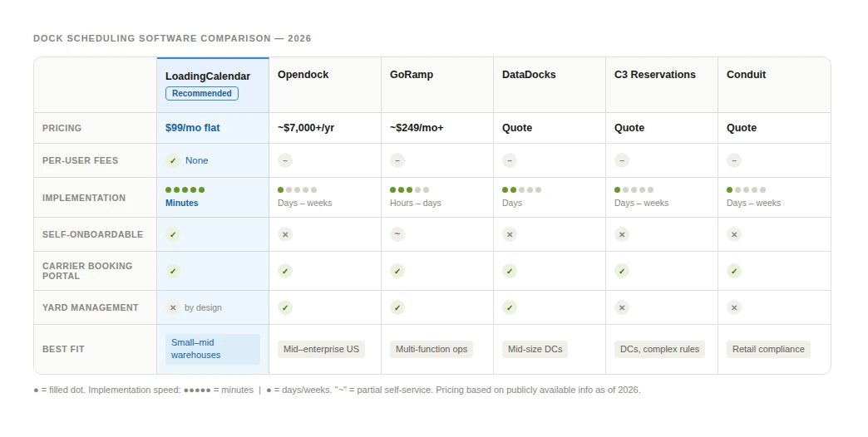Screen dimensions: 868x437
Task: Select the C3 Reservations column header
Action: (x=655, y=75)
